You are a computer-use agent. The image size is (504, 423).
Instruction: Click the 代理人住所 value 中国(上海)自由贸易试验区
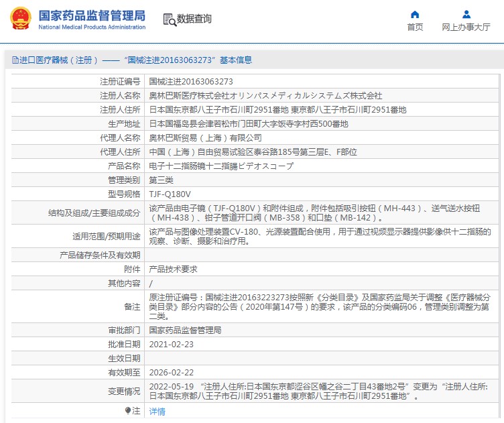[253, 152]
